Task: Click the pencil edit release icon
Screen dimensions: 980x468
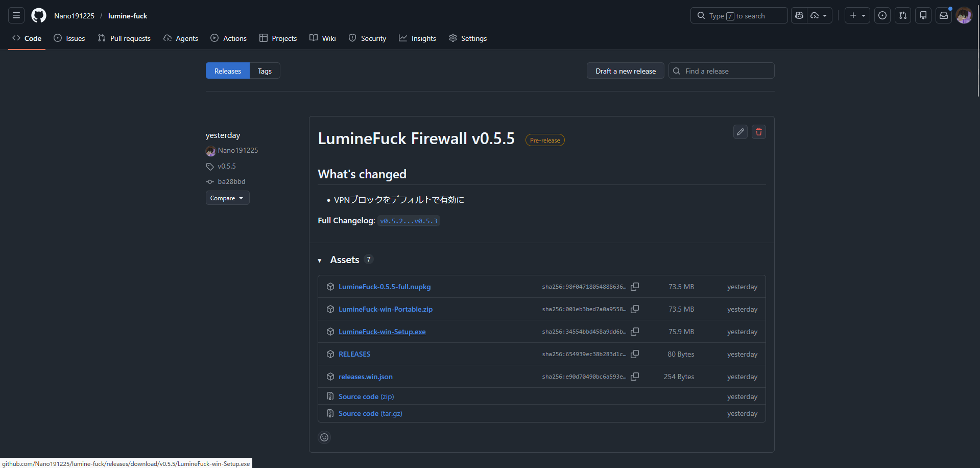Action: pos(740,132)
